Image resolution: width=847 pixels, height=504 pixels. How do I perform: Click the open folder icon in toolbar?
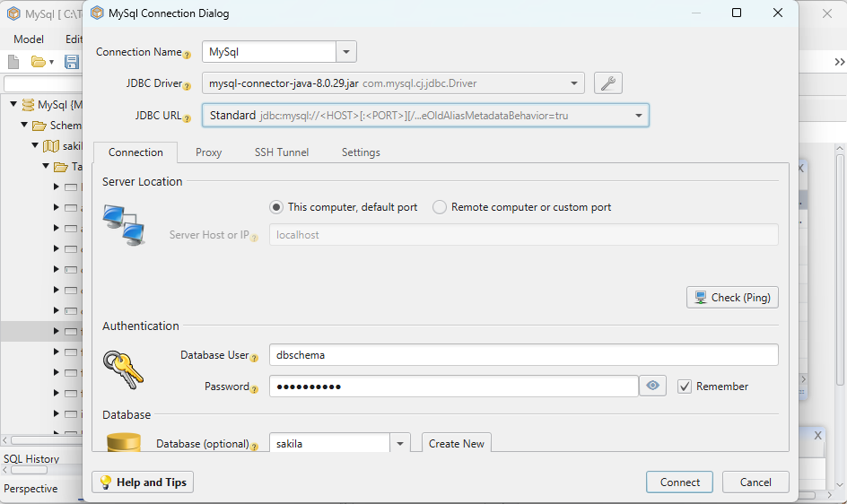(x=39, y=62)
